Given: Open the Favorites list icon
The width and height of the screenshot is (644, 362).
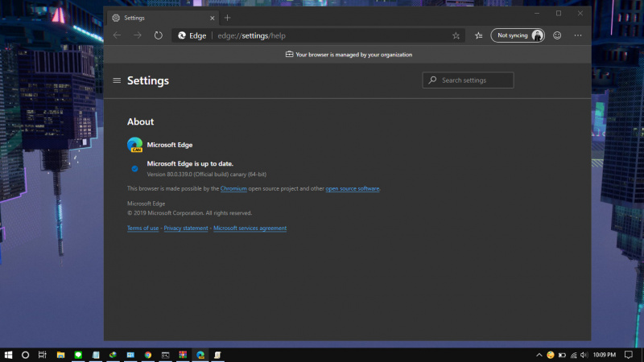Looking at the screenshot, I should (479, 35).
